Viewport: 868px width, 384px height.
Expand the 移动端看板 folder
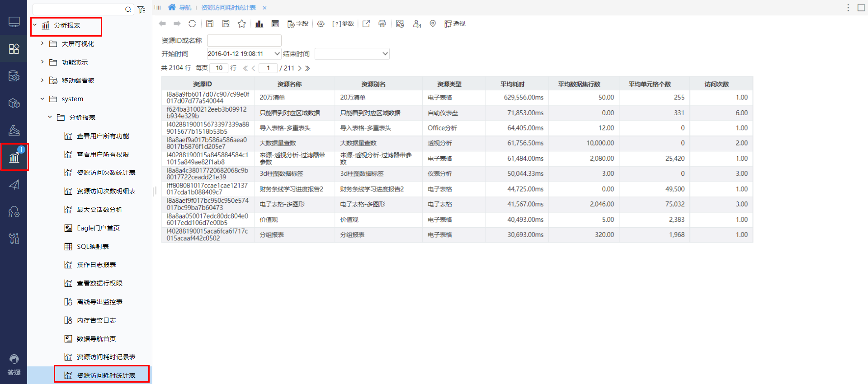(x=42, y=80)
